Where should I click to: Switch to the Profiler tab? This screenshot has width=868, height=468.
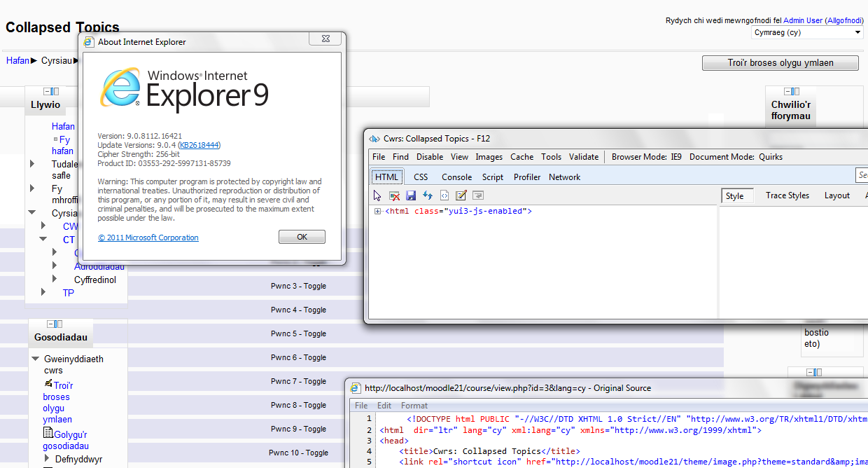tap(527, 177)
